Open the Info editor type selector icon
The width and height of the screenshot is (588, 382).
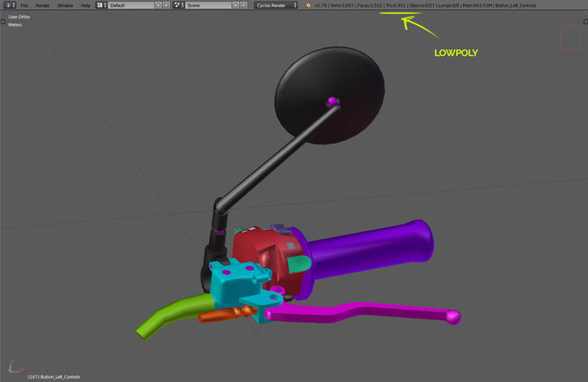pos(10,5)
